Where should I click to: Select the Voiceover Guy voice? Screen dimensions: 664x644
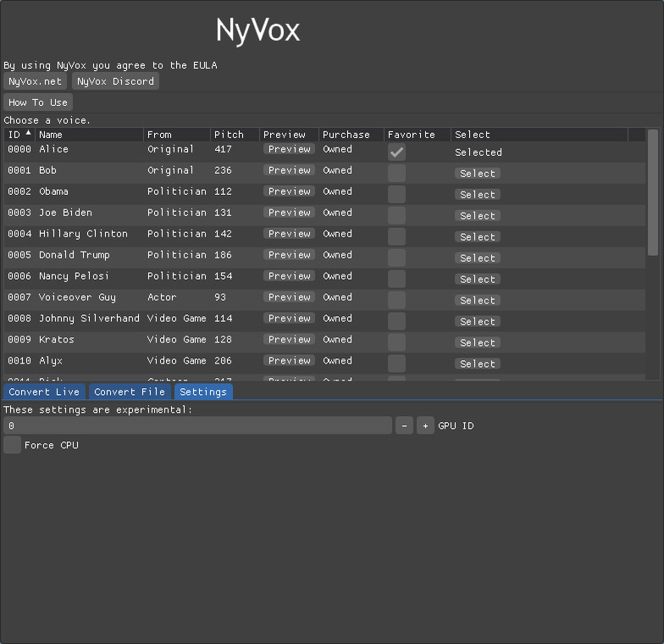(x=478, y=301)
